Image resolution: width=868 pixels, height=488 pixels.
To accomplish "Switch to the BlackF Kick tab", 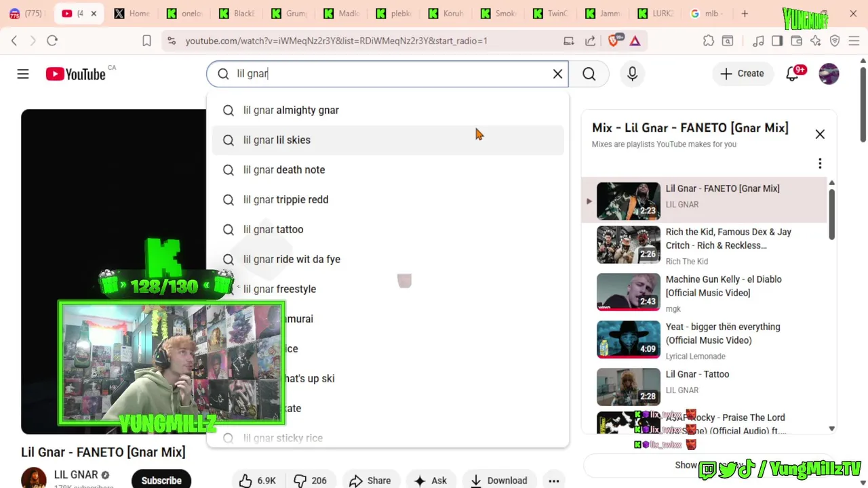I will click(x=237, y=14).
